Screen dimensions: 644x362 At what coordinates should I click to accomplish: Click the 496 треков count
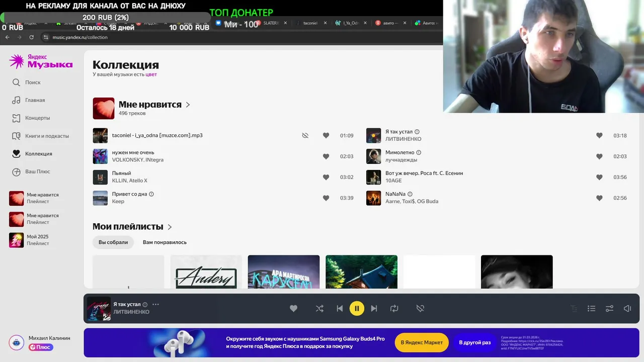(x=132, y=114)
